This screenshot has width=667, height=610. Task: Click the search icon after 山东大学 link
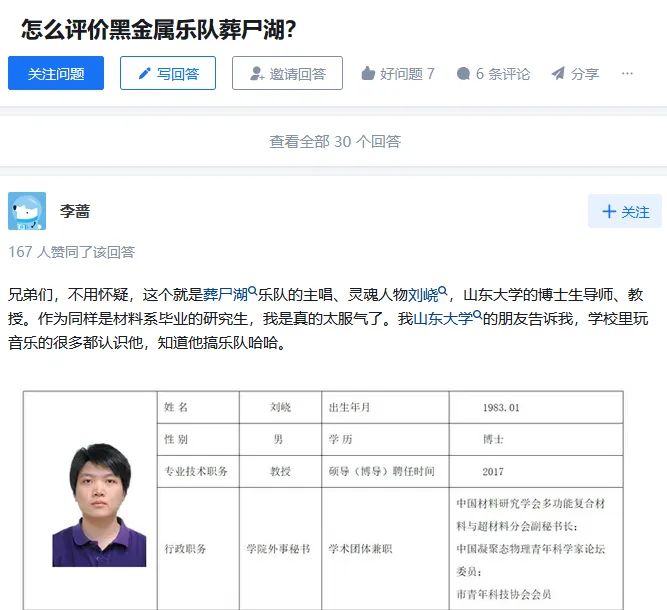click(x=477, y=314)
